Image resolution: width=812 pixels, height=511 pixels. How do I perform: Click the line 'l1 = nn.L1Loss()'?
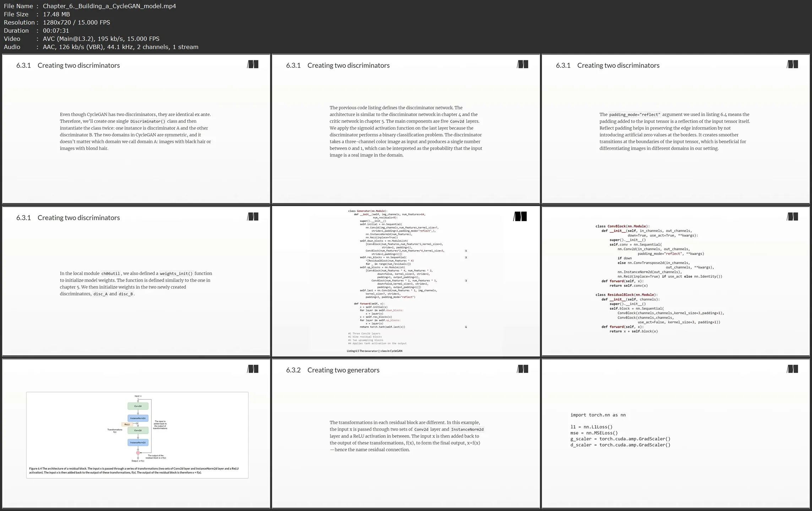pyautogui.click(x=591, y=427)
